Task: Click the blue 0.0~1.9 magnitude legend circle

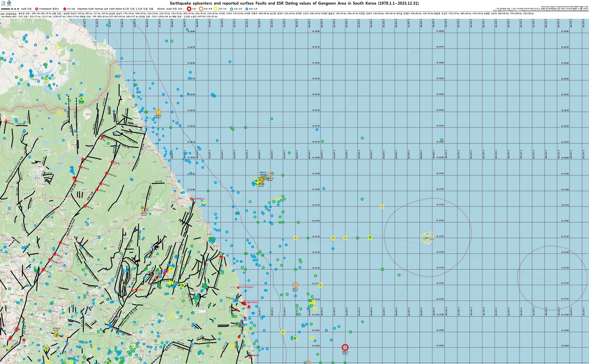Action: click(x=247, y=9)
